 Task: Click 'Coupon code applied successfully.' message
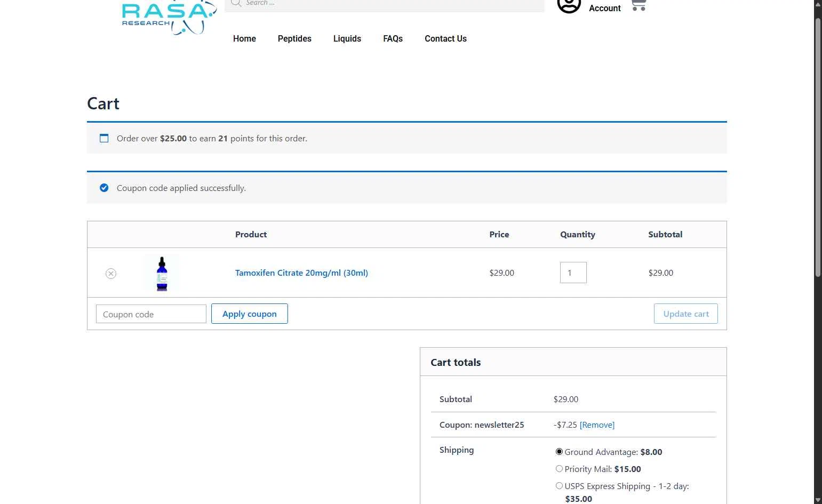(x=181, y=188)
